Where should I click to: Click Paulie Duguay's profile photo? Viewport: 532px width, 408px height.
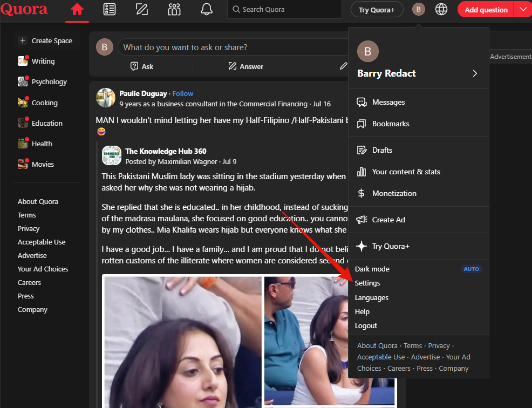[106, 98]
